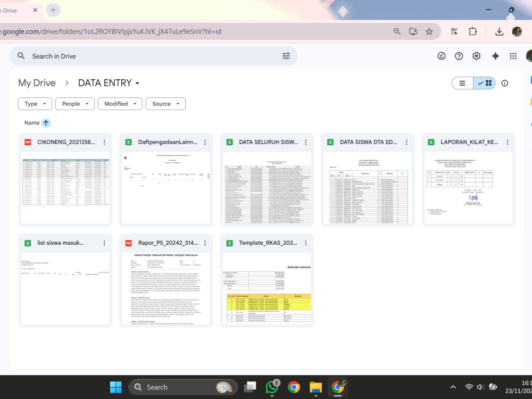Expand the Type filter dropdown
Screen dimensions: 532x399
coord(35,104)
